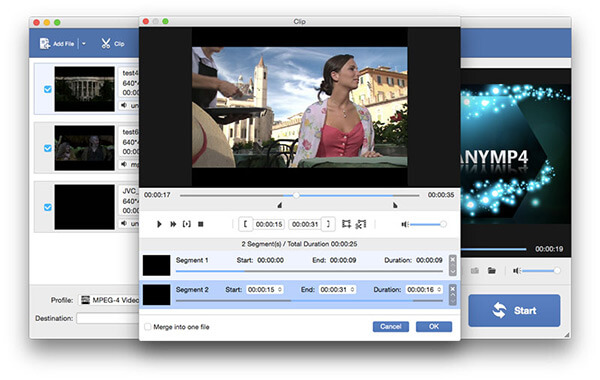Click the Segment 1 progress bar
The image size is (600, 380).
click(x=309, y=271)
